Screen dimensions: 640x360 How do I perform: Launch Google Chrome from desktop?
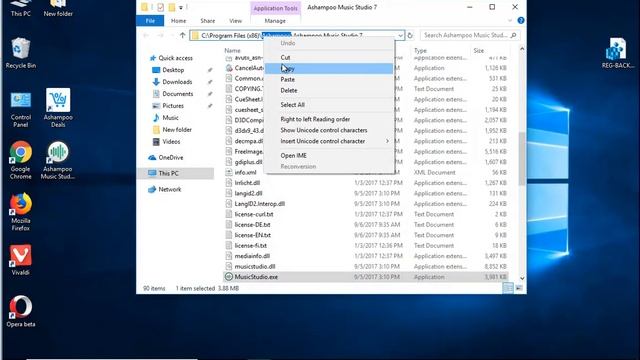20,160
